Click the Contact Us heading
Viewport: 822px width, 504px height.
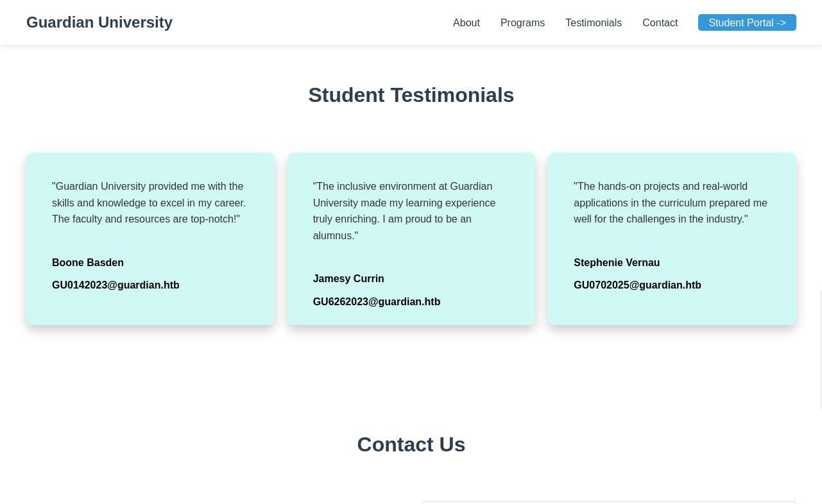[411, 444]
